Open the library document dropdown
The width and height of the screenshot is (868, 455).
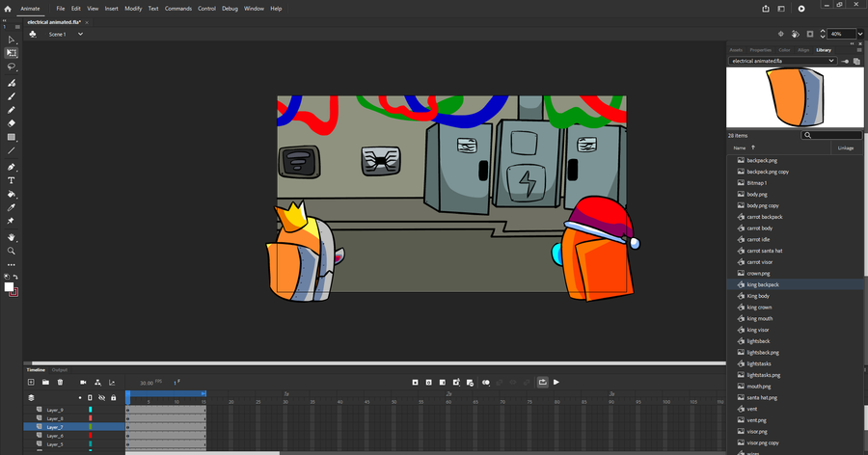(x=781, y=61)
